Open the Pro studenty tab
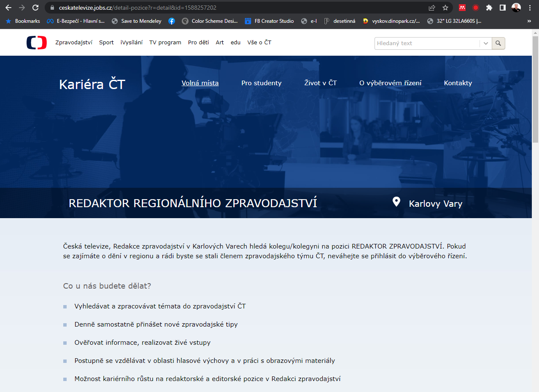 click(x=261, y=83)
